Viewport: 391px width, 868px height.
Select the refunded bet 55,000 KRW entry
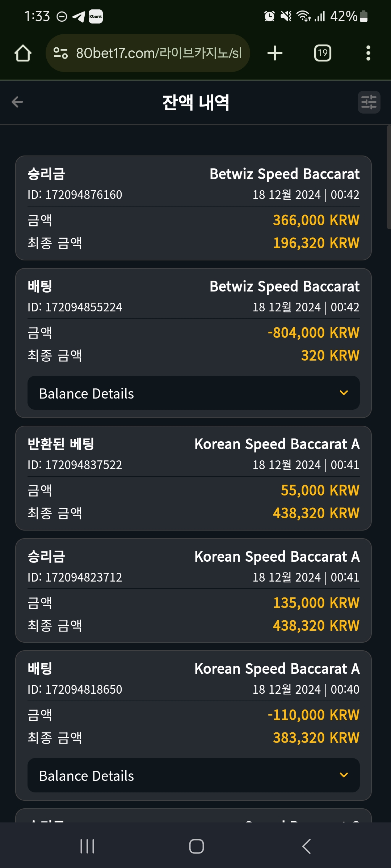pyautogui.click(x=194, y=478)
